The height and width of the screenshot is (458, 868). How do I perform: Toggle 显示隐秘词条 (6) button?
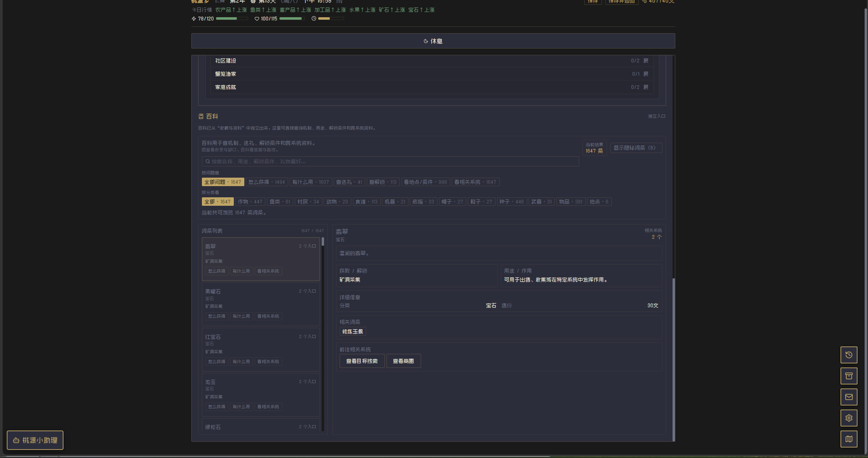click(x=636, y=148)
